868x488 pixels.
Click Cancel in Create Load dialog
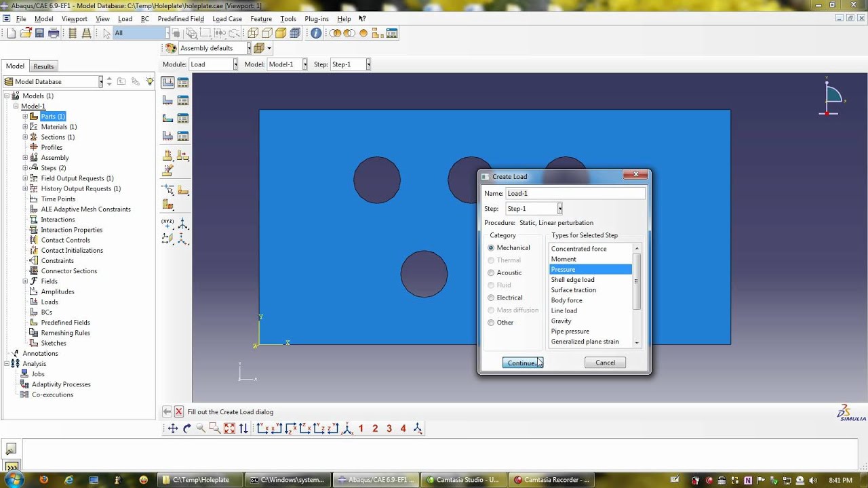pyautogui.click(x=605, y=363)
